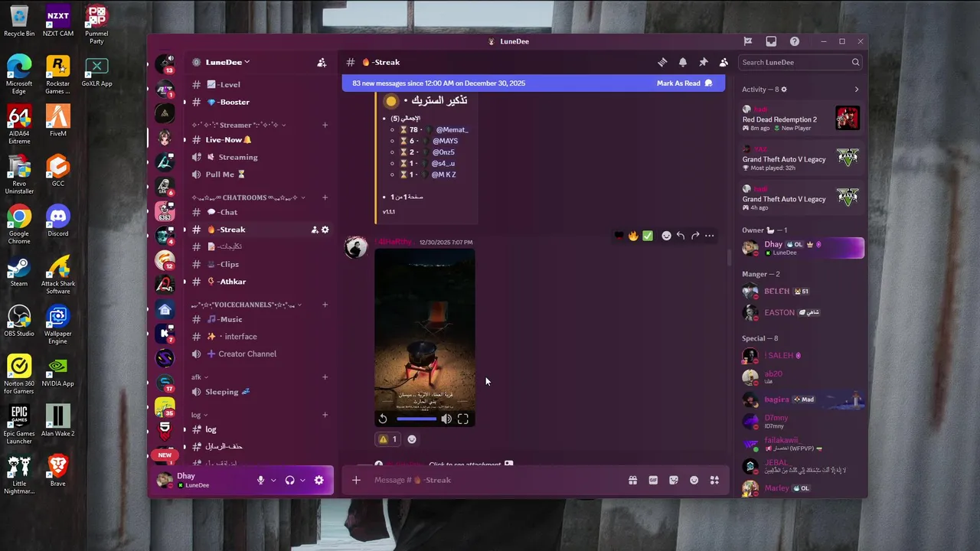Forward the message with the forward arrow
The height and width of the screenshot is (551, 980).
click(x=695, y=236)
